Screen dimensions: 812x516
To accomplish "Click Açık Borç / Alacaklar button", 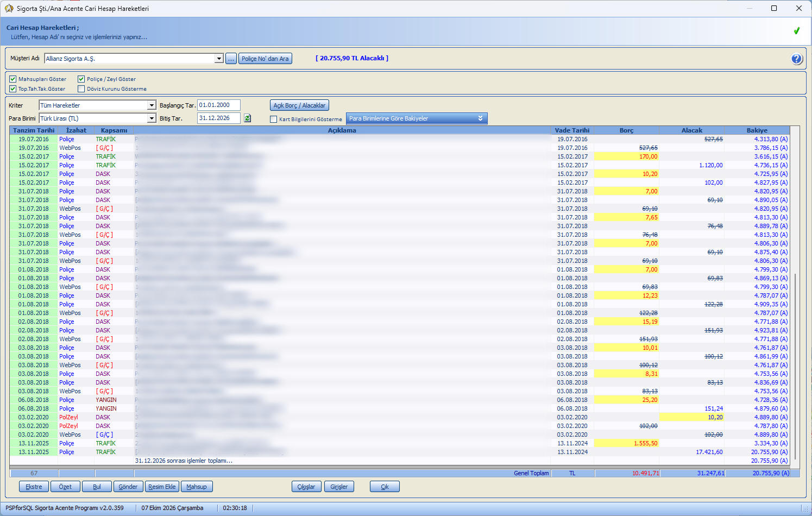I will (x=299, y=105).
